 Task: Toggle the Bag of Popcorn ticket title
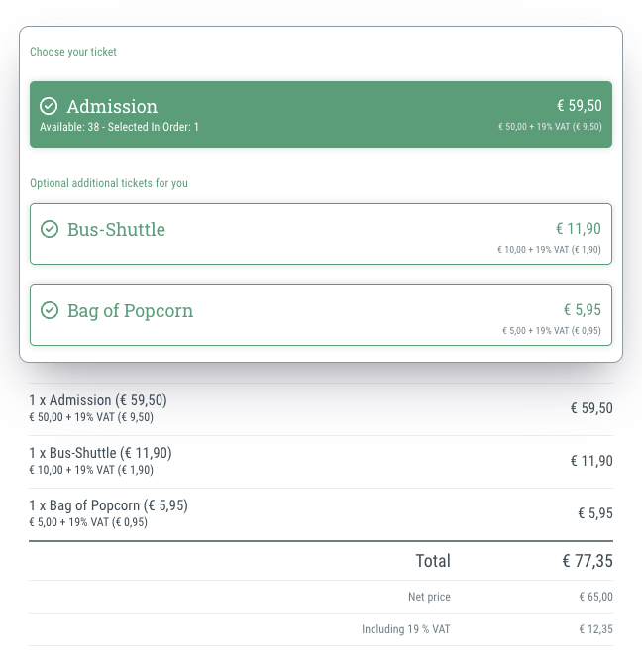click(x=130, y=311)
